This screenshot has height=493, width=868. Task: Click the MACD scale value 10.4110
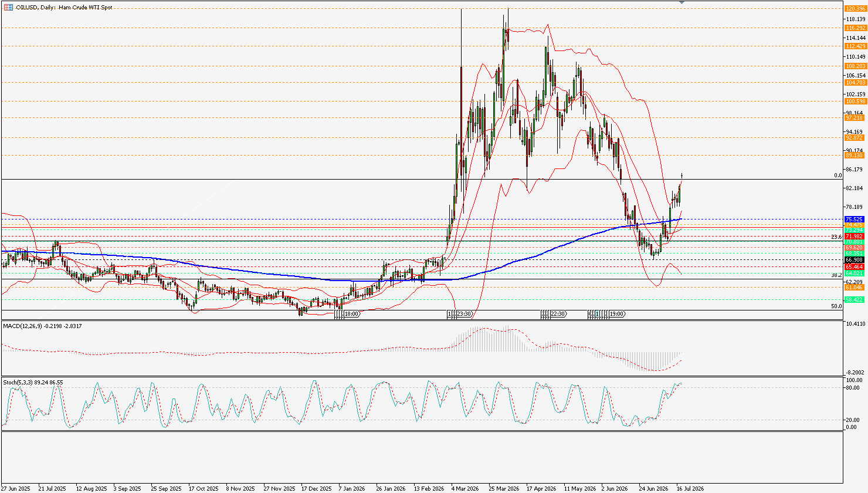(856, 323)
